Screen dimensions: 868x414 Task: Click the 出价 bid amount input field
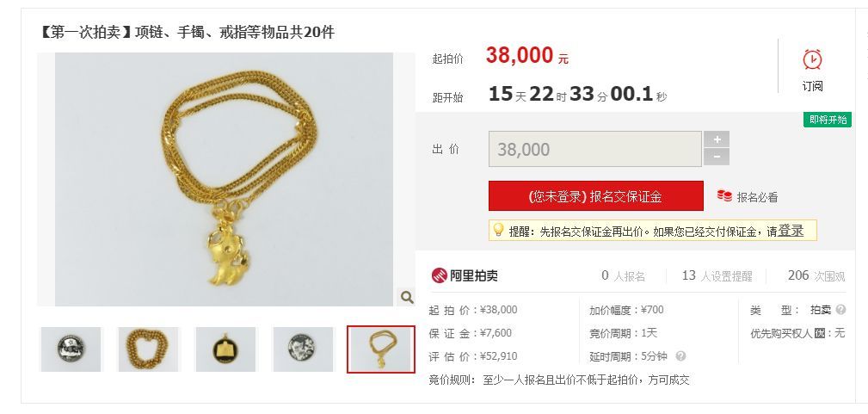(x=595, y=149)
